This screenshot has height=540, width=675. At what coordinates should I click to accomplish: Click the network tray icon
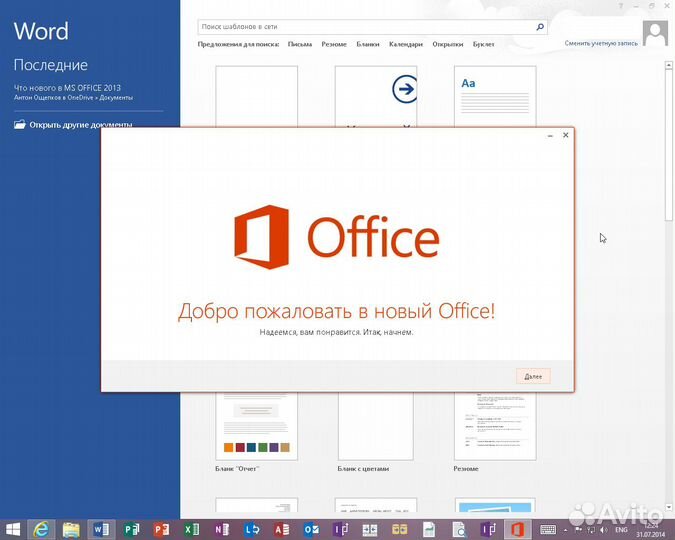pos(591,530)
